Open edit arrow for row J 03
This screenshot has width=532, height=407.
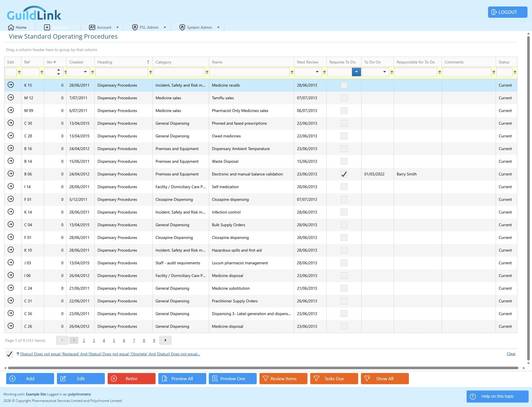[x=11, y=262]
